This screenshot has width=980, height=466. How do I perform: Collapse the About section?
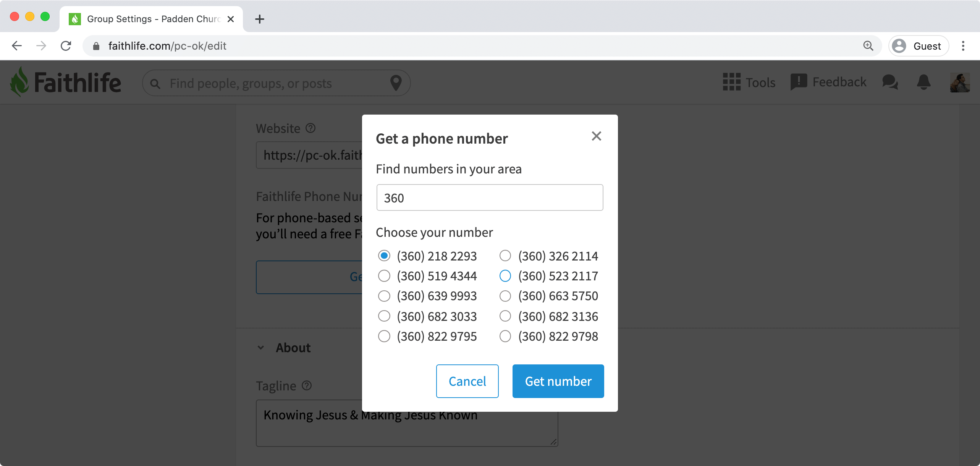[261, 348]
